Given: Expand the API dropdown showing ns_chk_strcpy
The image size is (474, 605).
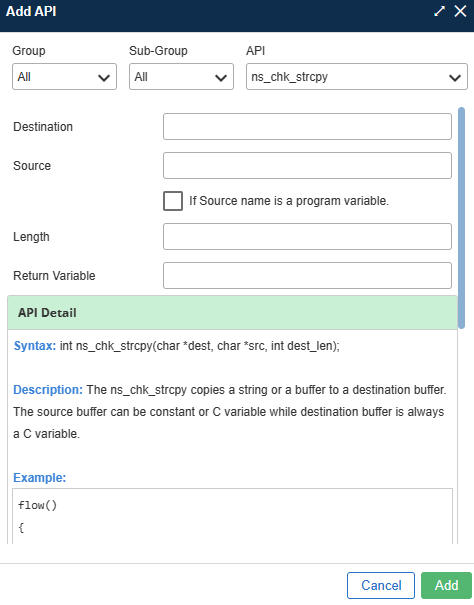Looking at the screenshot, I should click(x=357, y=77).
